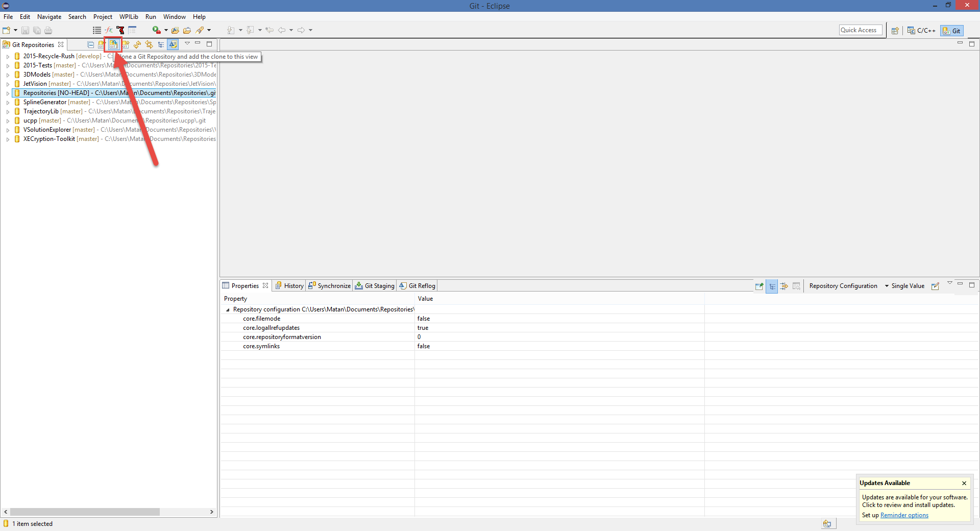Toggle Single Value mode in Properties

[x=908, y=286]
